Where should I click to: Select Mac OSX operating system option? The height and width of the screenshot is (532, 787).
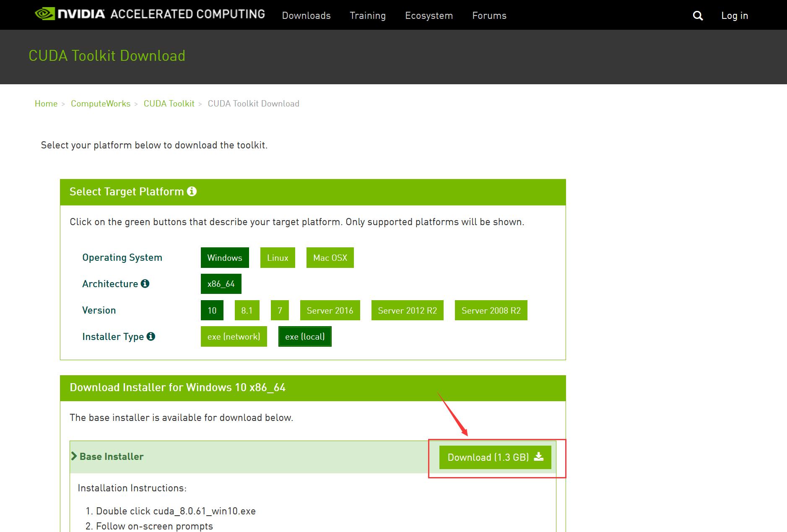[330, 257]
